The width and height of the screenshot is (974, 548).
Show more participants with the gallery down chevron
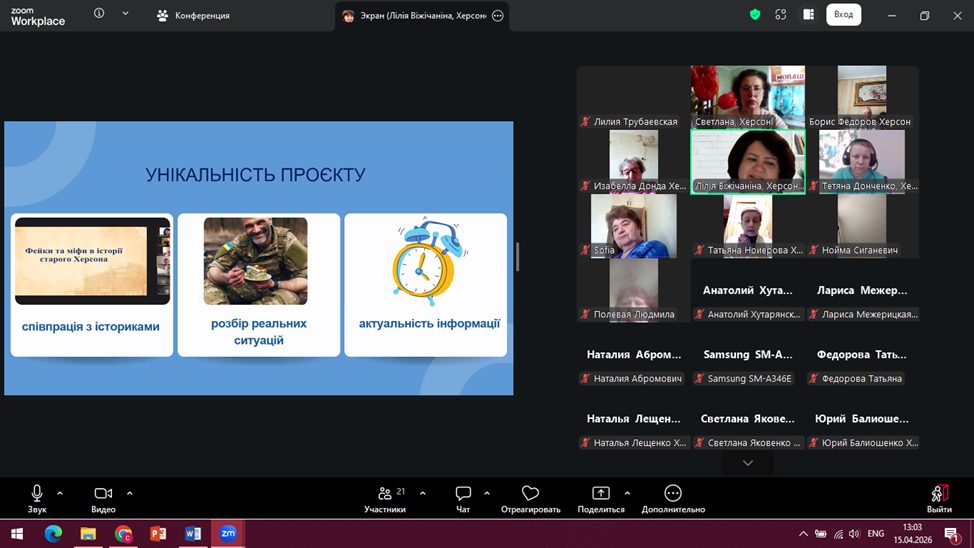(x=747, y=463)
